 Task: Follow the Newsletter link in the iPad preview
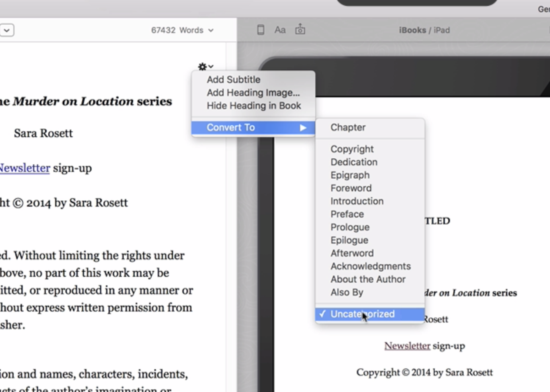[x=407, y=346]
